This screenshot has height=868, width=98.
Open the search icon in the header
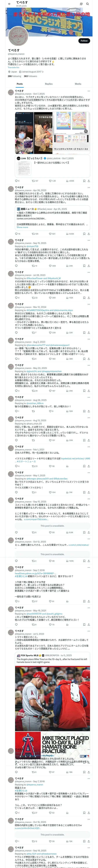pyautogui.click(x=88, y=4)
